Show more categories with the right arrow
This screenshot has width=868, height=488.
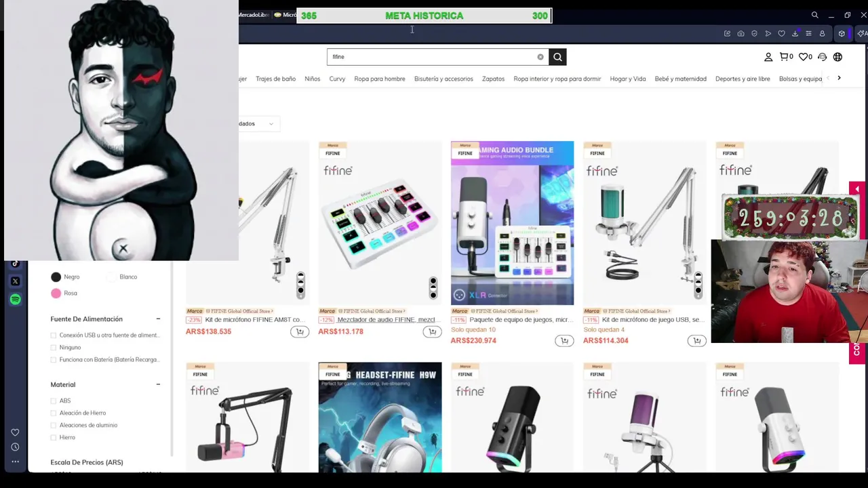839,79
